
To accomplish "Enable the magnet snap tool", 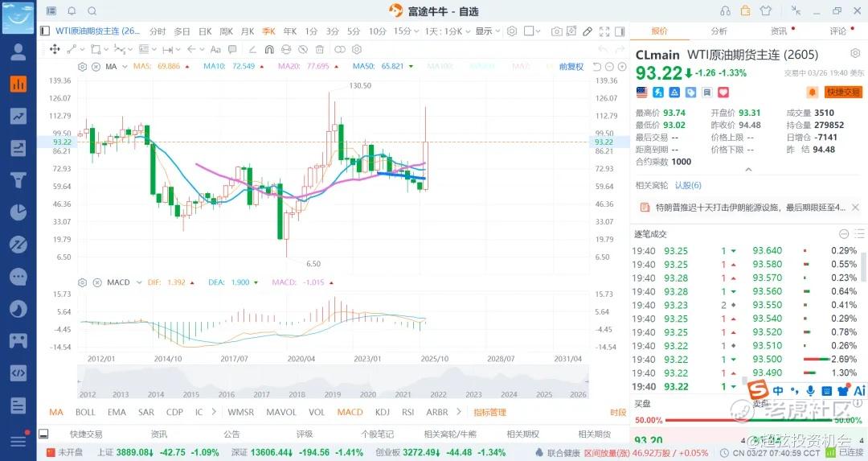I will click(x=269, y=49).
